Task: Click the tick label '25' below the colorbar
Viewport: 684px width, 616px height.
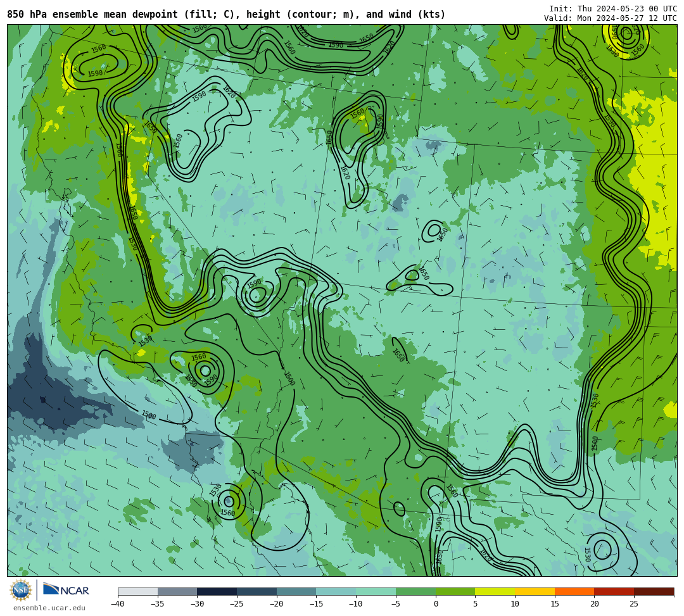Action: (634, 604)
